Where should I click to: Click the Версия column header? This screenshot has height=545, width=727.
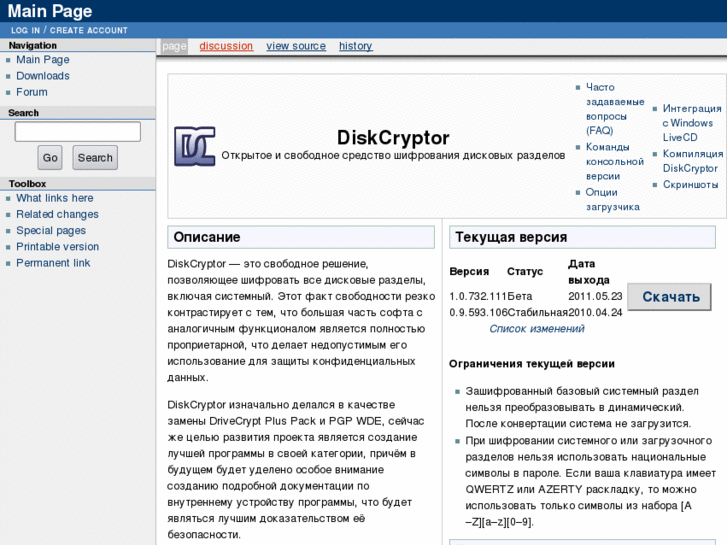(469, 272)
